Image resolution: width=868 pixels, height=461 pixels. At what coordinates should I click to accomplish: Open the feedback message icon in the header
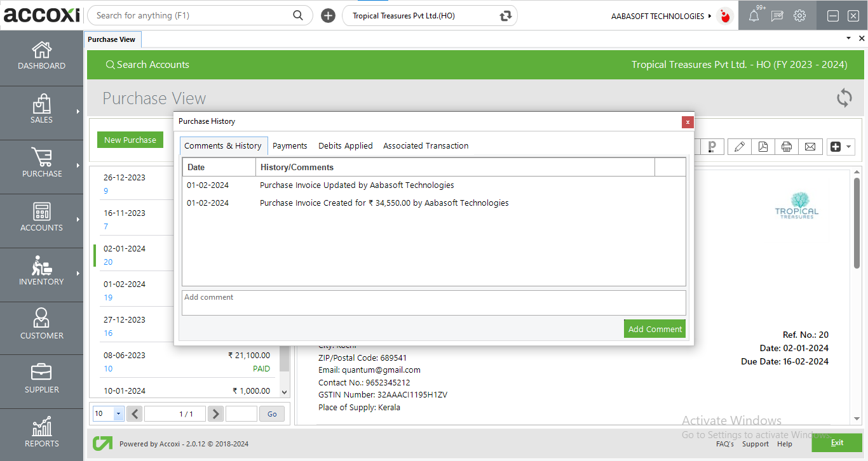point(776,16)
